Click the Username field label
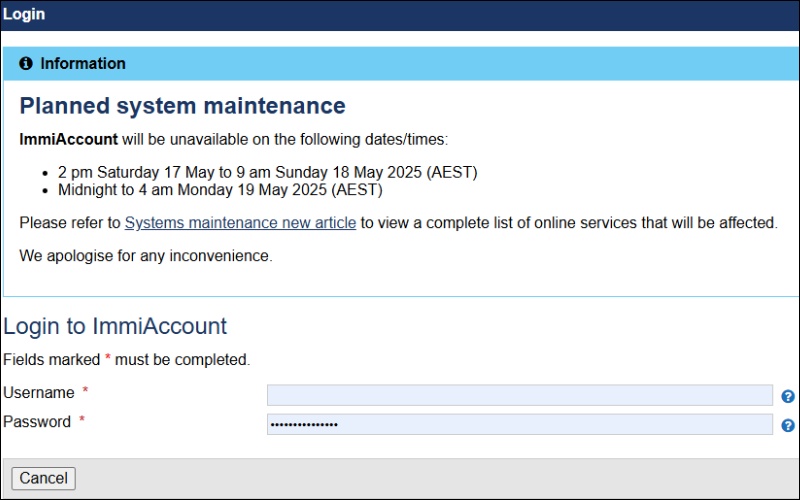 click(39, 393)
